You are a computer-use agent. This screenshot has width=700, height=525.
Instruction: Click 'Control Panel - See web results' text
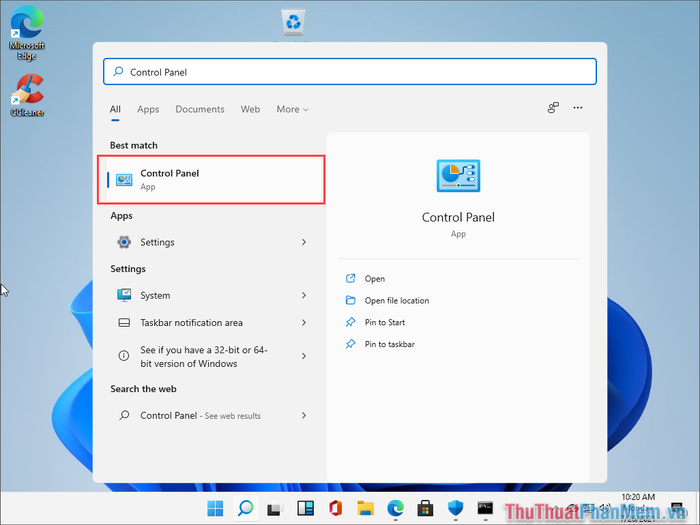click(200, 416)
